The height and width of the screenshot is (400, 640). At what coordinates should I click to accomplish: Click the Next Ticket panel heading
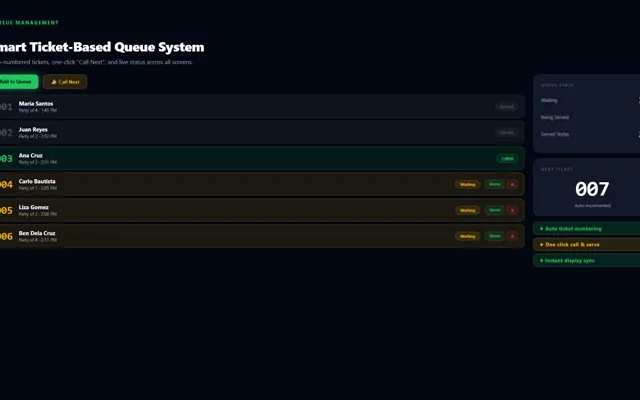(x=557, y=169)
